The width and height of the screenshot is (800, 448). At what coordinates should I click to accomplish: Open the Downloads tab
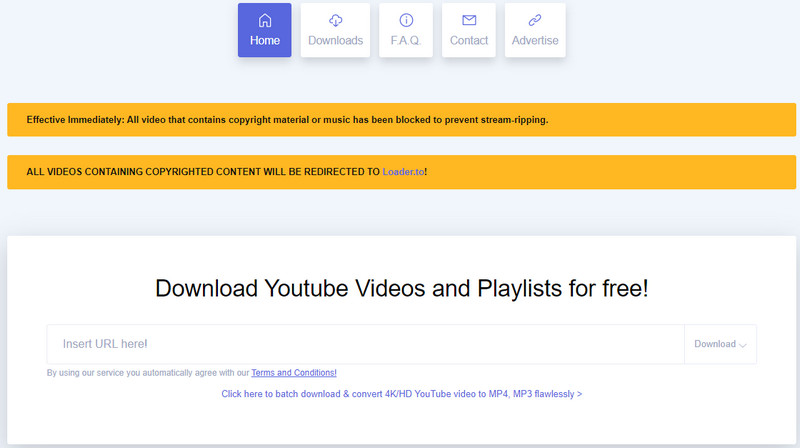click(335, 30)
